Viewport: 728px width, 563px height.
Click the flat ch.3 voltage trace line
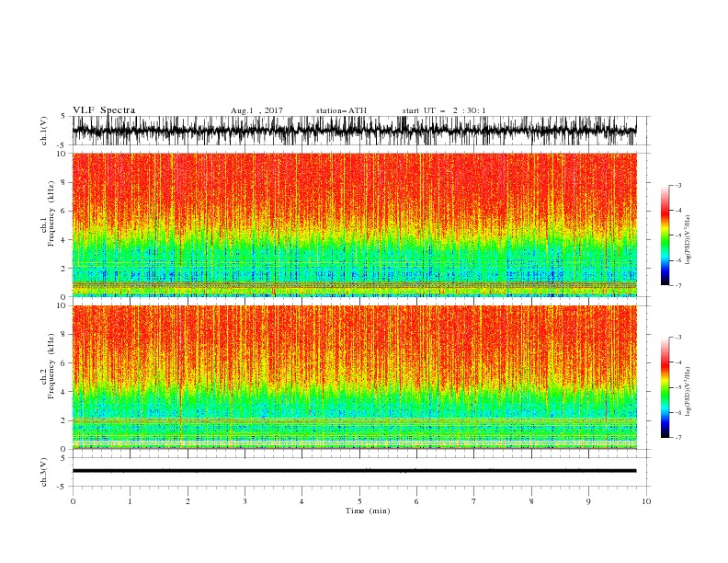click(354, 471)
